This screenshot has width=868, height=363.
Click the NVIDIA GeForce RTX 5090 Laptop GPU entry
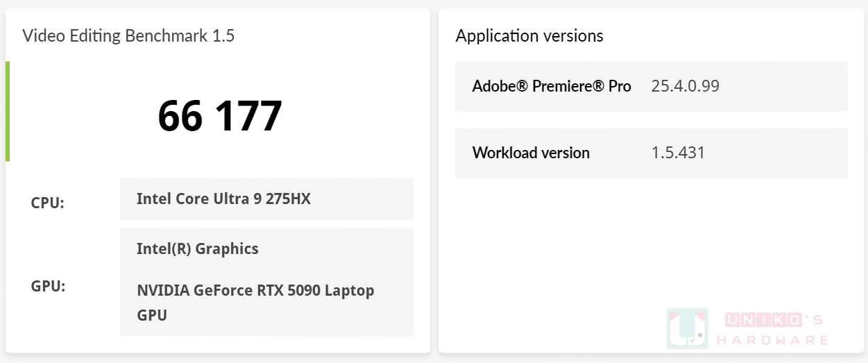point(255,303)
